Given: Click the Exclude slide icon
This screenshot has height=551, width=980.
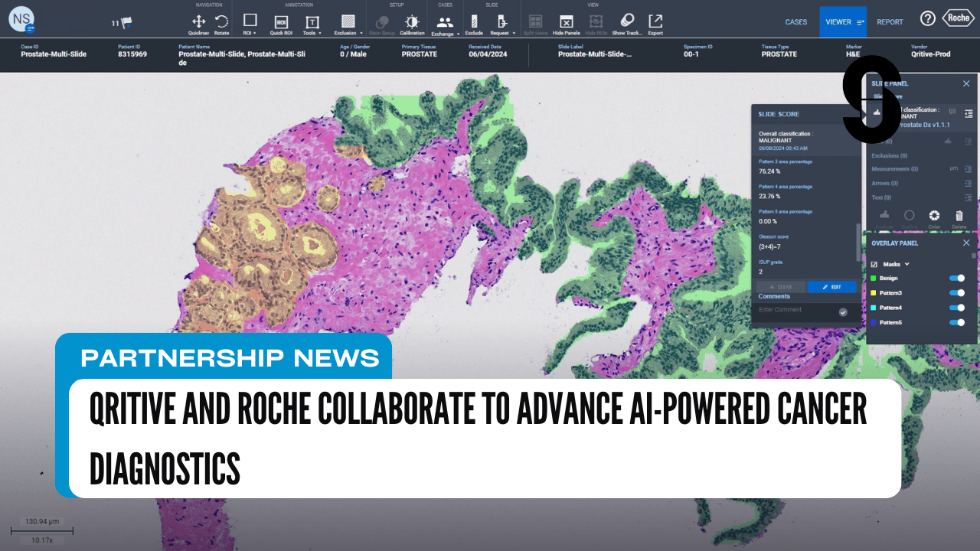Looking at the screenshot, I should 475,23.
